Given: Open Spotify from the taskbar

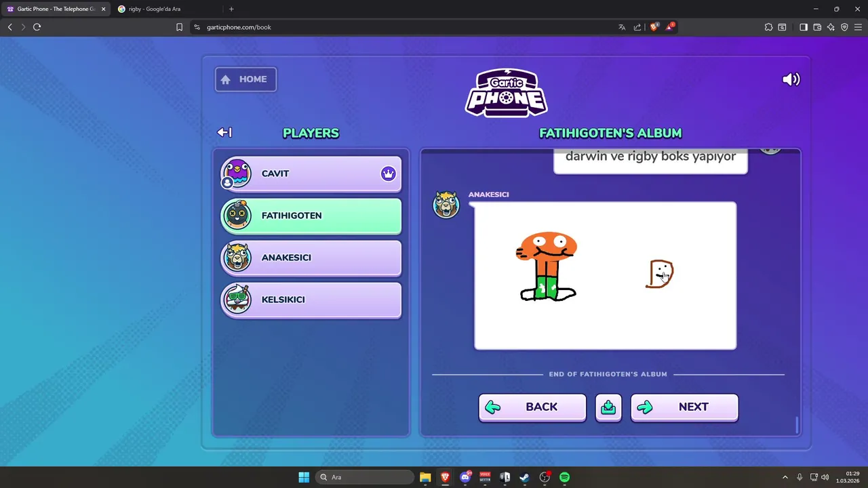Looking at the screenshot, I should (x=564, y=477).
